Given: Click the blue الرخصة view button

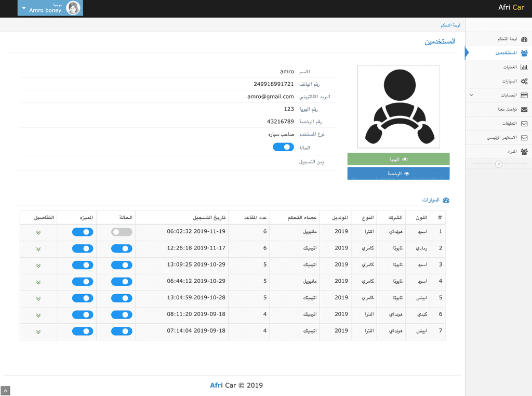Looking at the screenshot, I should click(x=398, y=174).
